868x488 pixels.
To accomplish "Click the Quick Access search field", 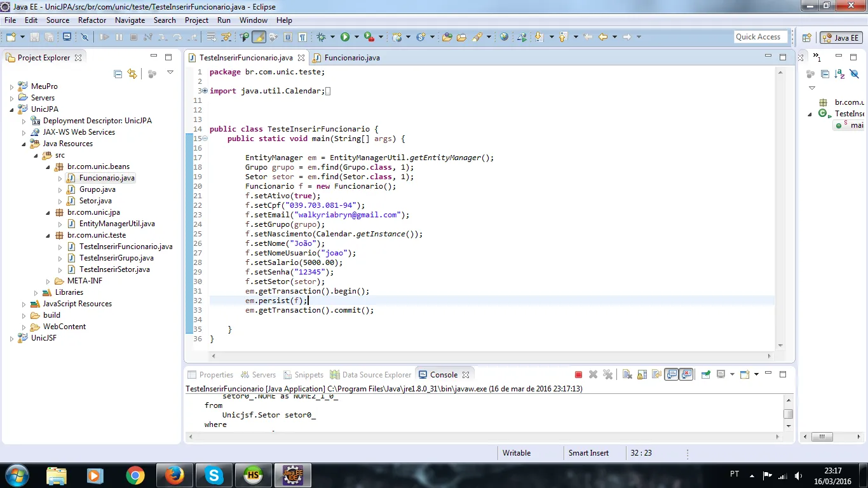I will 760,37.
